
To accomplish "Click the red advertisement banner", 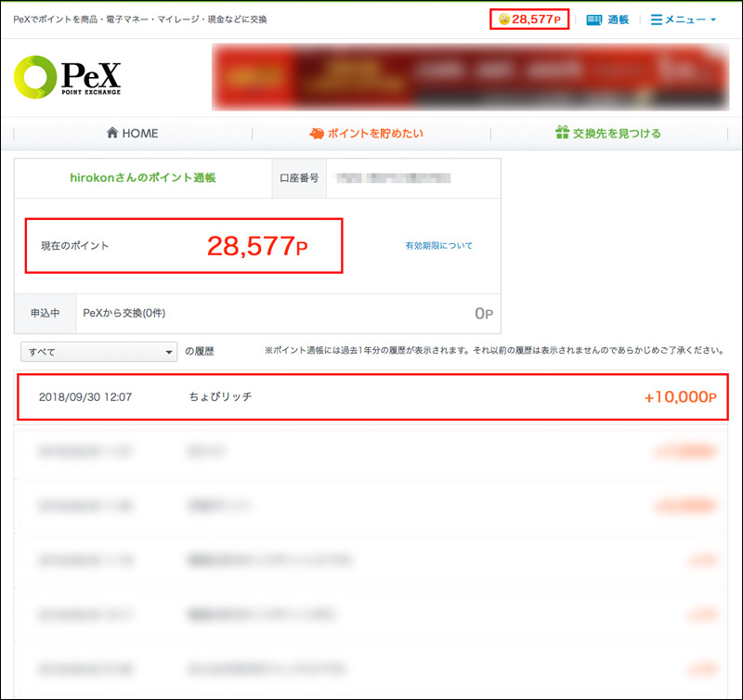I will [x=470, y=77].
